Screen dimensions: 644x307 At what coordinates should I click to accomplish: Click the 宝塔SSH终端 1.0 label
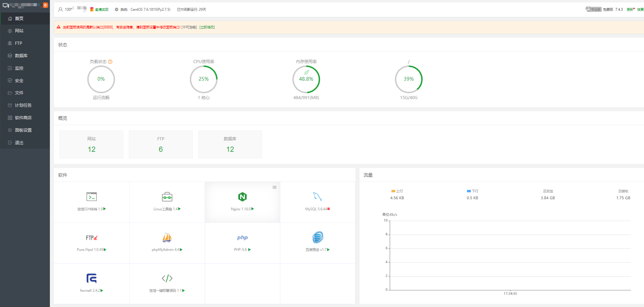coord(90,209)
